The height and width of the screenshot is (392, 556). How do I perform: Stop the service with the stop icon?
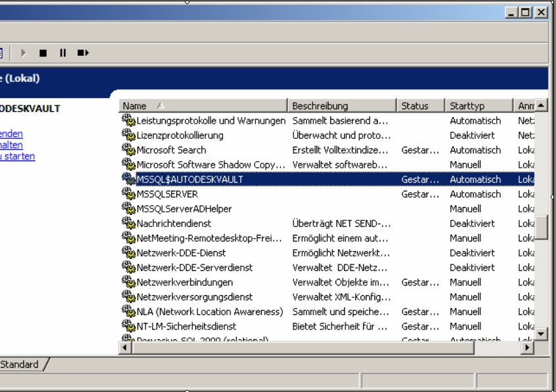pyautogui.click(x=43, y=53)
